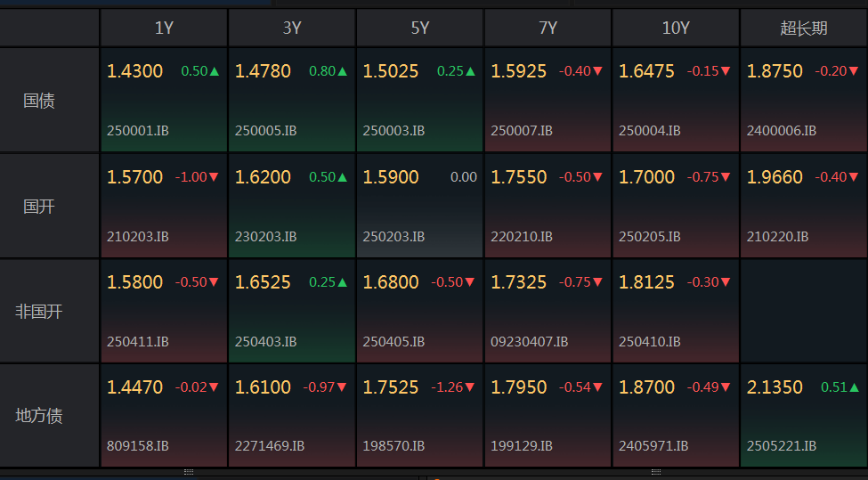Click the 非国开 row label
The image size is (868, 480).
pos(39,312)
